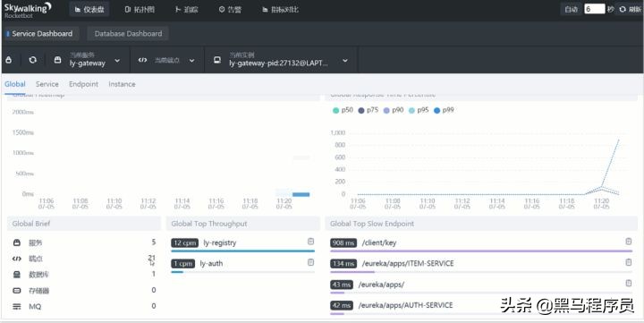This screenshot has height=323, width=644.
Task: Copy the /client/key slow endpoint
Action: click(629, 242)
